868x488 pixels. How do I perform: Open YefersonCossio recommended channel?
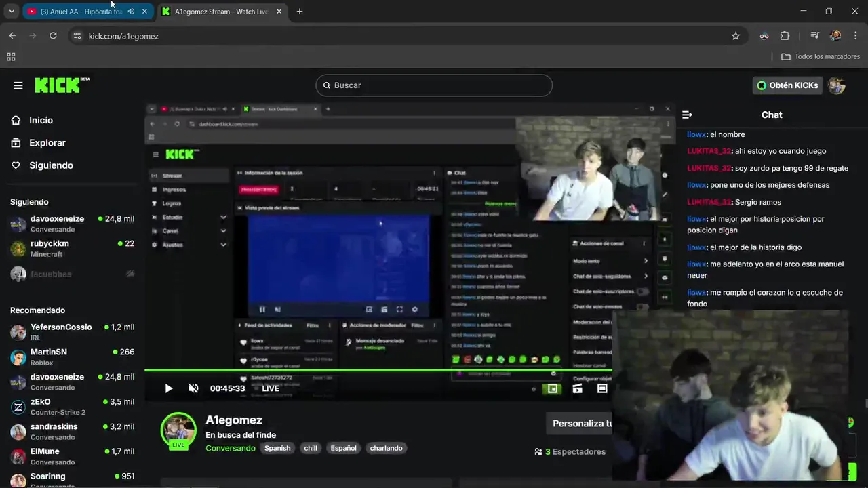pyautogui.click(x=72, y=332)
